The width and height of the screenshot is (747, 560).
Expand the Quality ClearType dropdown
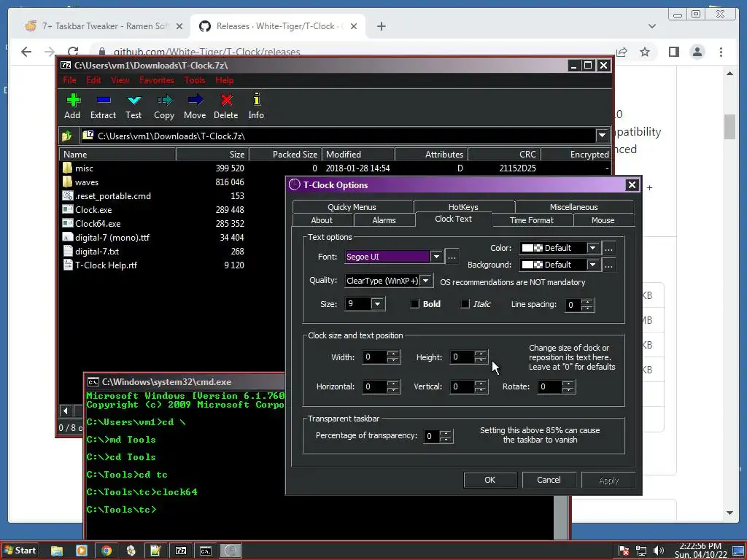(426, 281)
